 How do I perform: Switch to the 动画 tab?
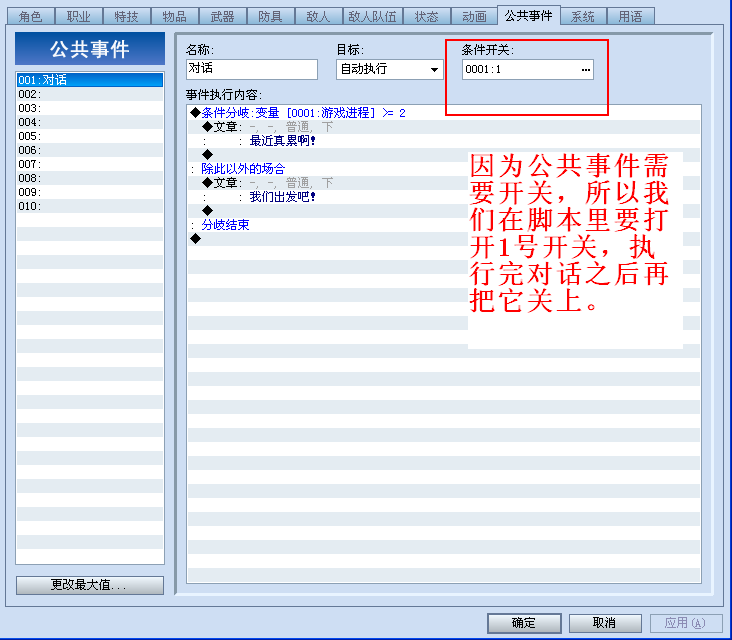(474, 16)
